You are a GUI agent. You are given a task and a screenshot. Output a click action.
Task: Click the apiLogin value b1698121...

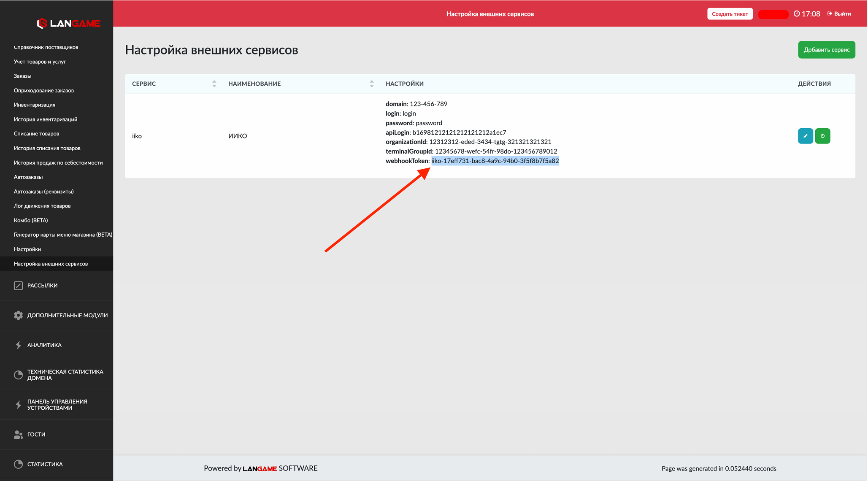pyautogui.click(x=459, y=132)
